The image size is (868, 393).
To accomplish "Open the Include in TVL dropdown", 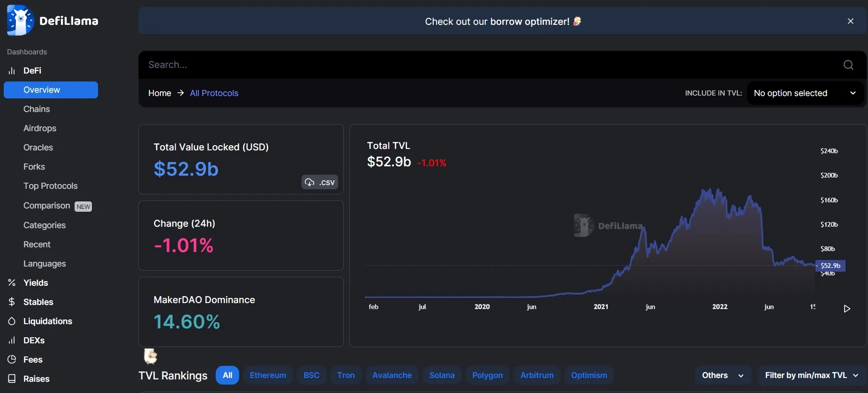I will (805, 93).
